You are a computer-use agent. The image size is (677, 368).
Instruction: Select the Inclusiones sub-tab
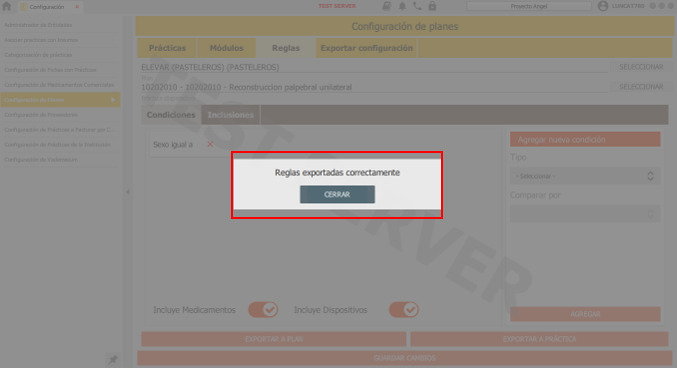coord(231,115)
